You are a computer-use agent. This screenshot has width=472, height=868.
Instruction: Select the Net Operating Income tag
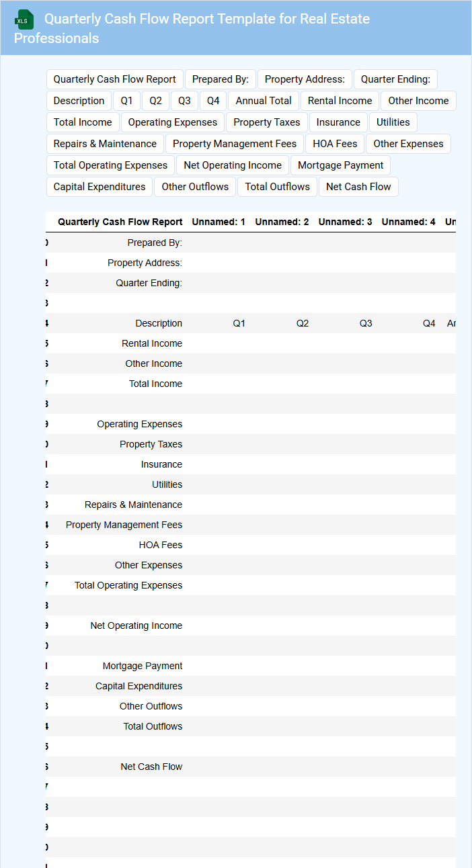coord(233,165)
